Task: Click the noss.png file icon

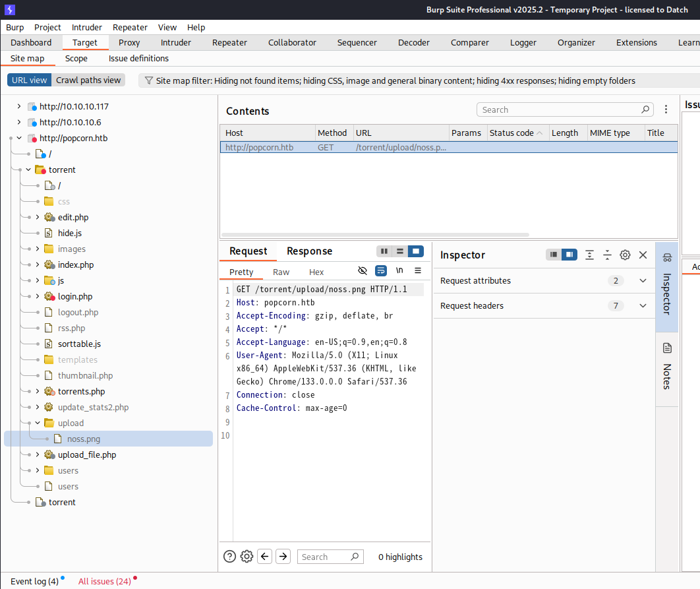Action: tap(58, 439)
